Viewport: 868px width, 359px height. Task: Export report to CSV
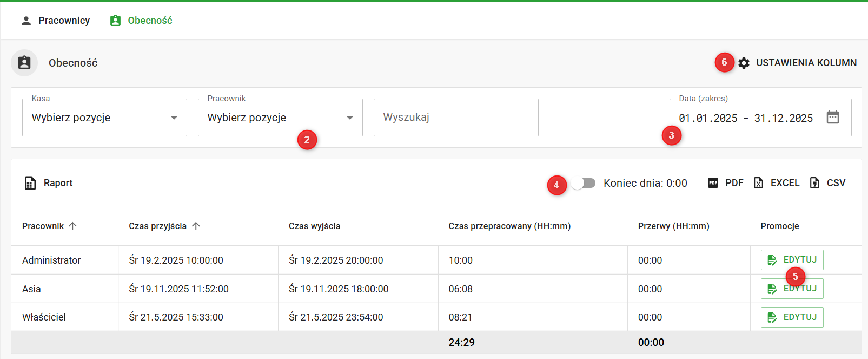pyautogui.click(x=827, y=183)
